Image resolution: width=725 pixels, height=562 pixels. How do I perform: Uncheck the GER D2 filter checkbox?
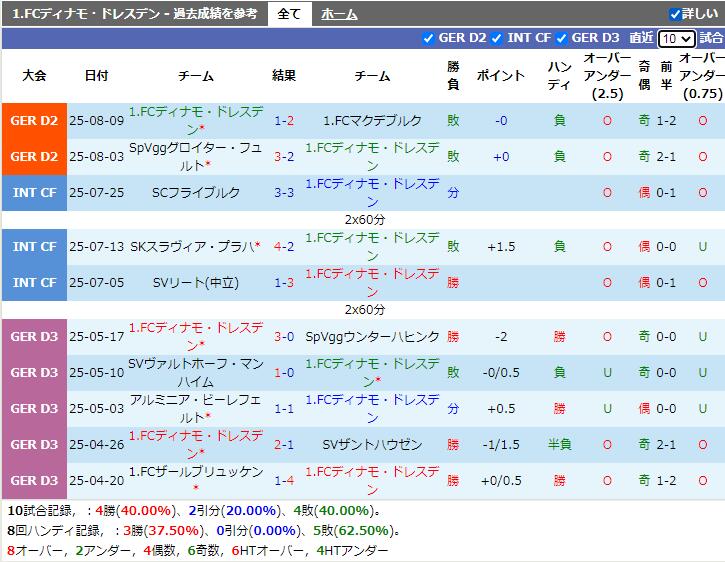pos(428,38)
